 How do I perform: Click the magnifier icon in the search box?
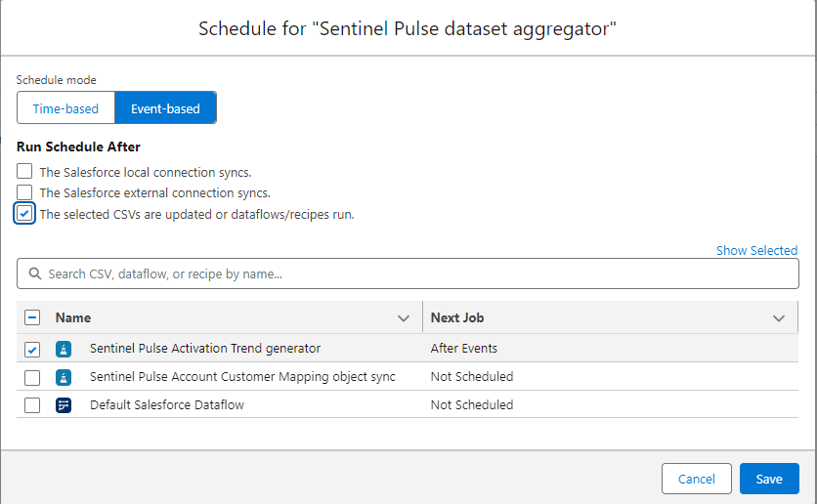(x=35, y=273)
